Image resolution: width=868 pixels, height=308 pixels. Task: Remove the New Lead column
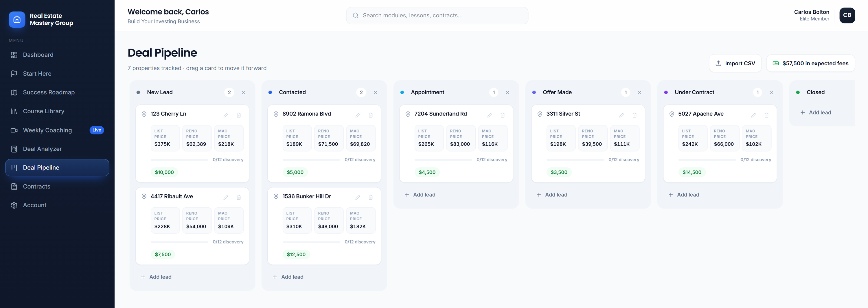point(244,93)
